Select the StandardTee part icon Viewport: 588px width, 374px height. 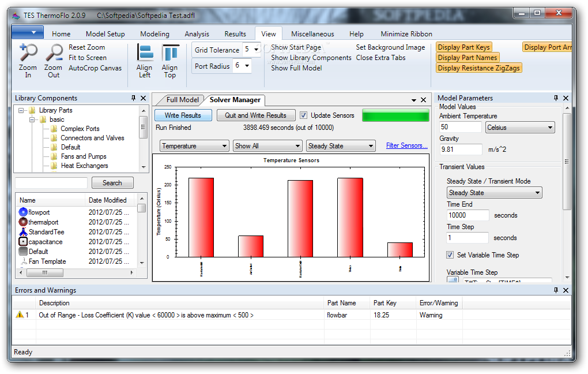point(23,231)
